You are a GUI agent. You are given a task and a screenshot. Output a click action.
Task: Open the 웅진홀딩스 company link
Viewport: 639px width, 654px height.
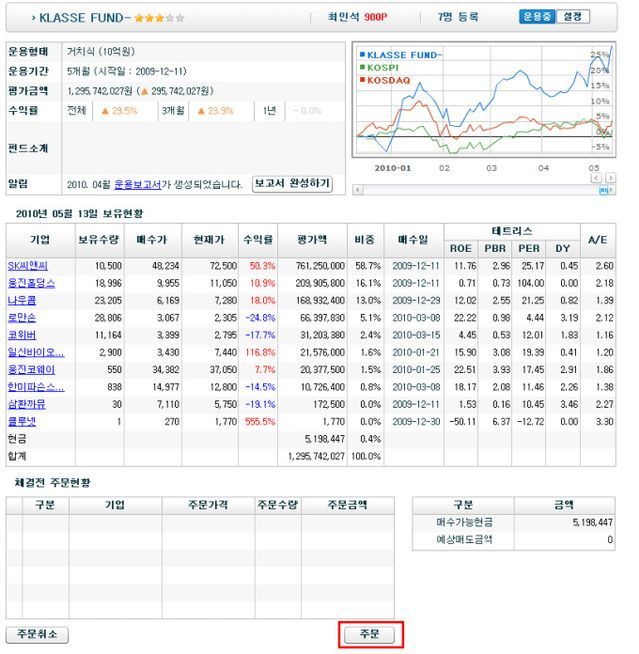pyautogui.click(x=32, y=283)
